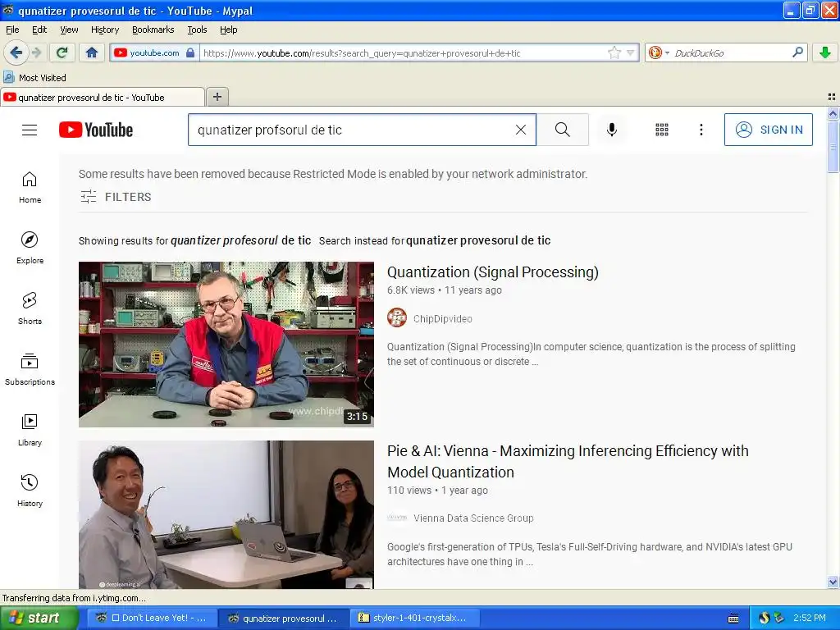
Task: Open Library in YouTube sidebar
Action: 30,430
